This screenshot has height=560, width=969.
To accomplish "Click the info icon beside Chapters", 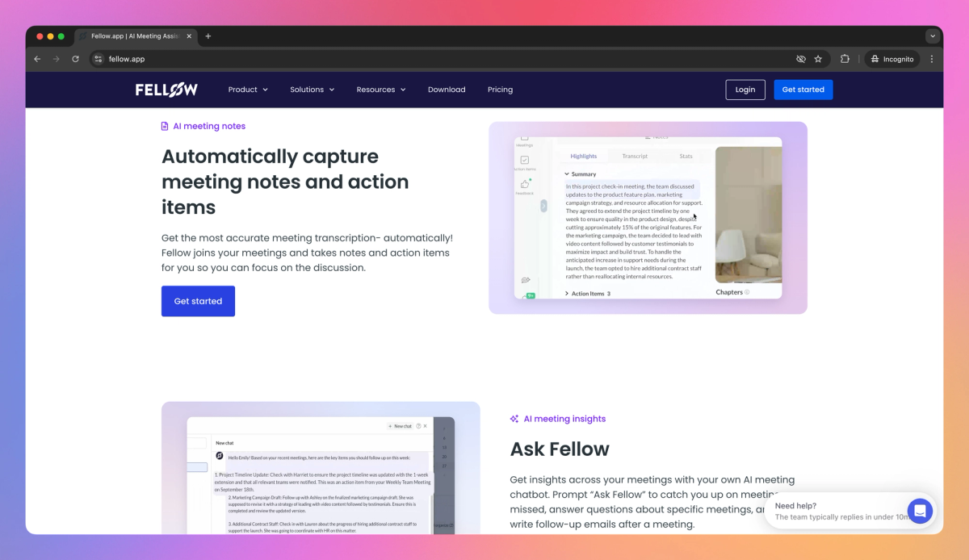I will [747, 292].
